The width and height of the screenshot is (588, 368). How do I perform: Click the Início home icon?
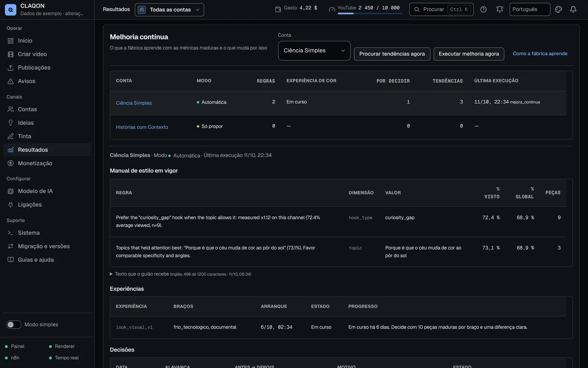point(11,41)
